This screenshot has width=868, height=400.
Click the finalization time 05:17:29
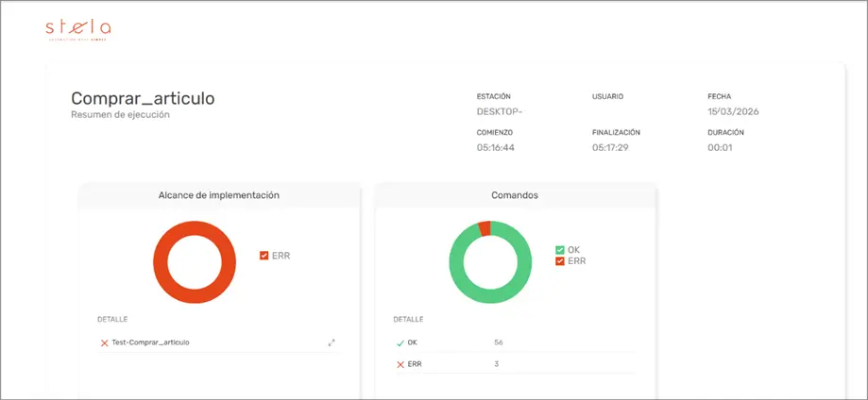click(x=612, y=147)
